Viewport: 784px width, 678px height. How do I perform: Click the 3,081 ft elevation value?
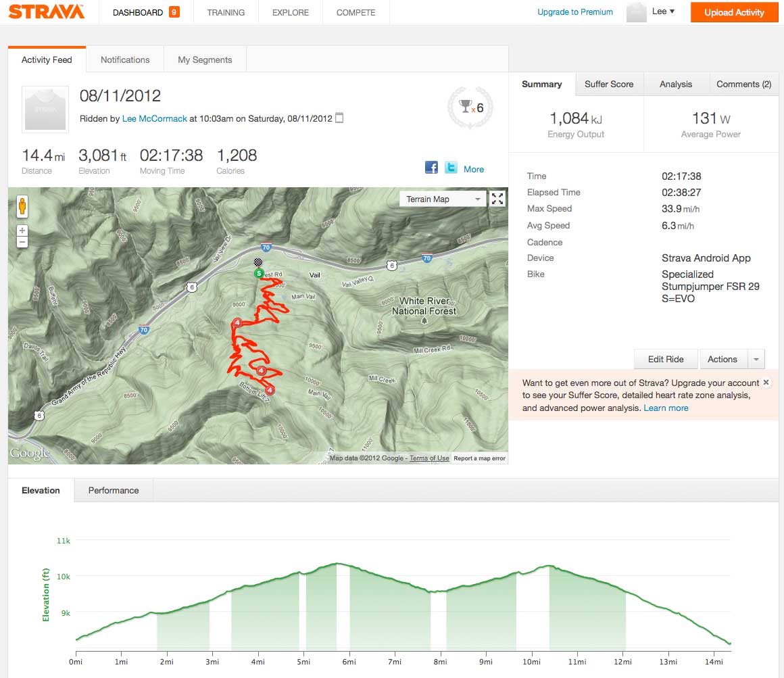coord(103,155)
